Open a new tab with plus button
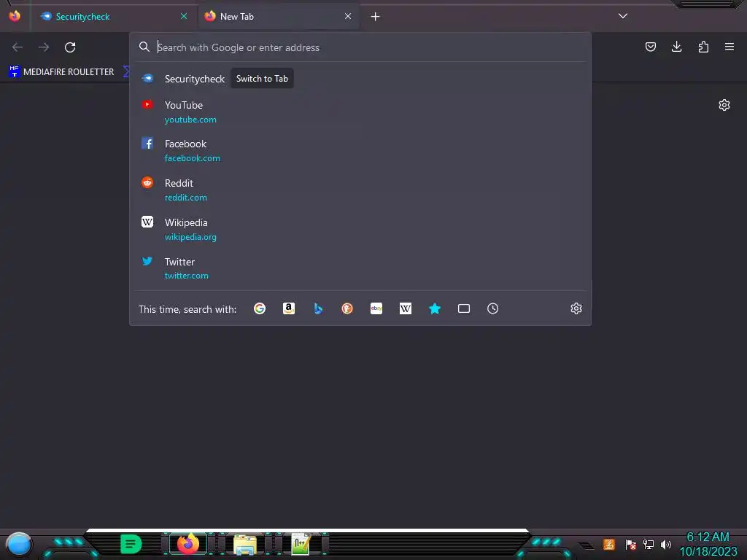 pyautogui.click(x=376, y=17)
